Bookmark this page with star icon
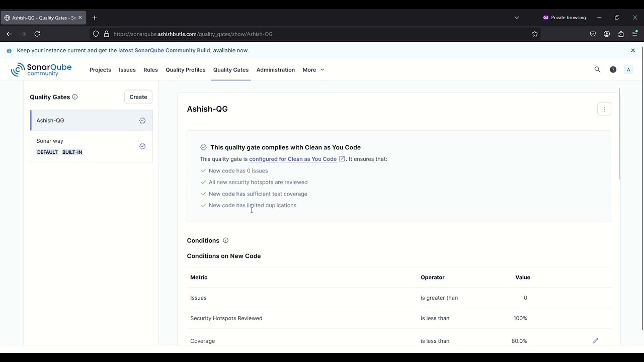The width and height of the screenshot is (644, 362). pyautogui.click(x=534, y=34)
